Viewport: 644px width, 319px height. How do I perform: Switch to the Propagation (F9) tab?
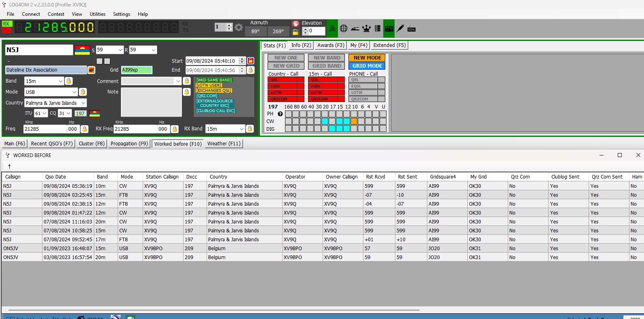click(x=129, y=143)
